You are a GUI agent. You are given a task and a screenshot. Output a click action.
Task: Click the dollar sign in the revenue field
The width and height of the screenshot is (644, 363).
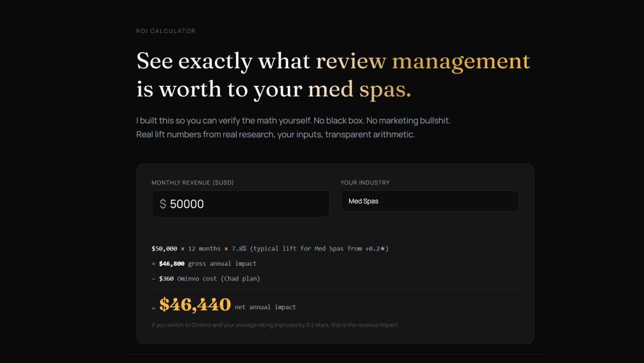(x=163, y=204)
